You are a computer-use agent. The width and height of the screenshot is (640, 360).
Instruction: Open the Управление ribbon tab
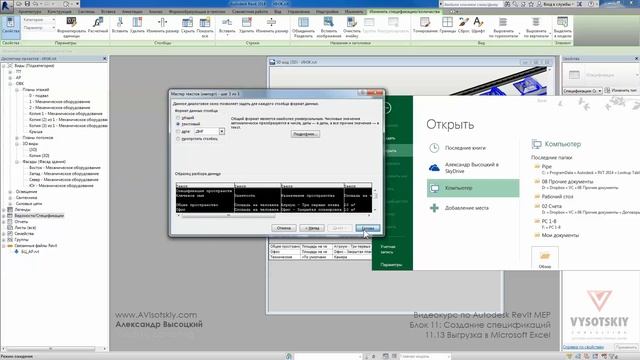click(x=299, y=12)
